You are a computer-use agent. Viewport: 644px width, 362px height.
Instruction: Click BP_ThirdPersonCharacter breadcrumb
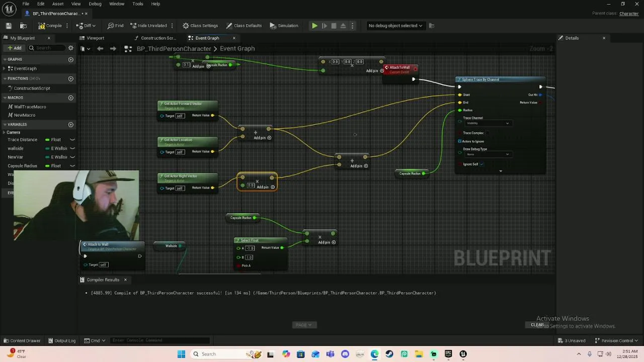tap(174, 49)
